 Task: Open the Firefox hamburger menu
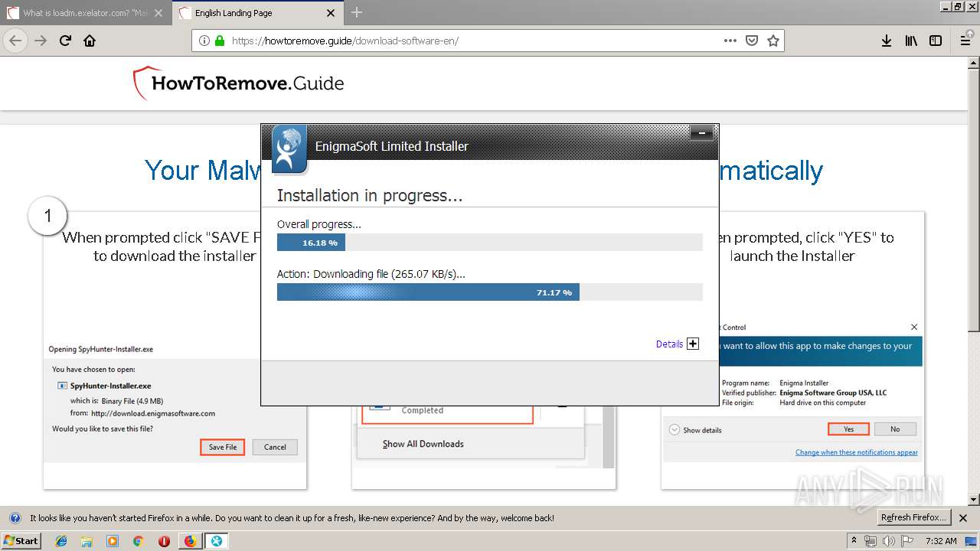(965, 41)
